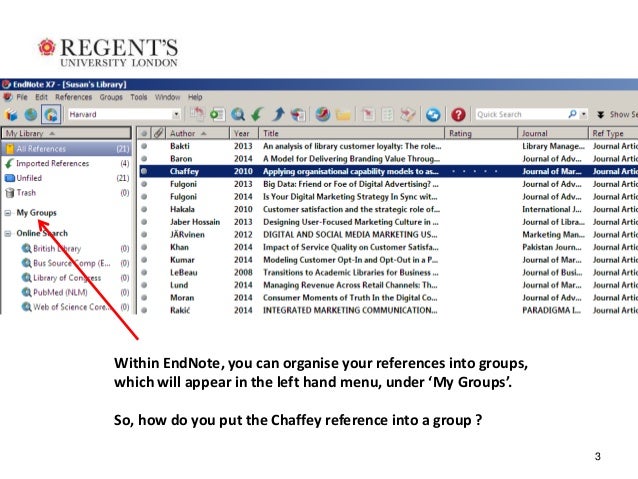Open EndNote Help red question icon
Screen dimensions: 638x479
458,115
